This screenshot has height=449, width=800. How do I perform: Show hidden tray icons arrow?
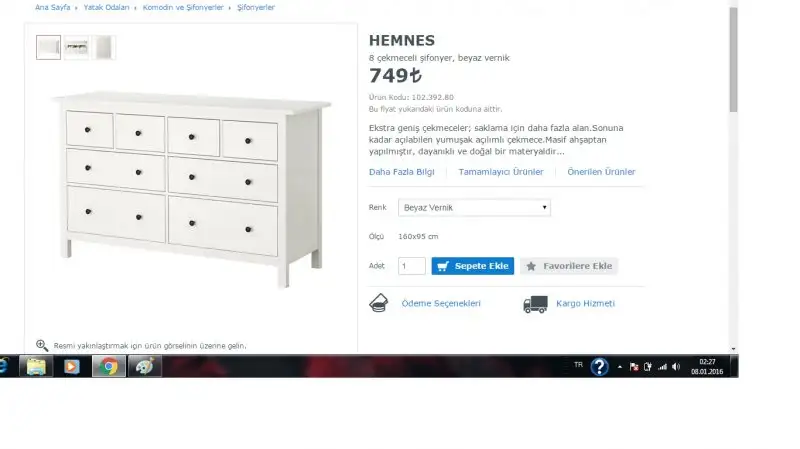619,367
